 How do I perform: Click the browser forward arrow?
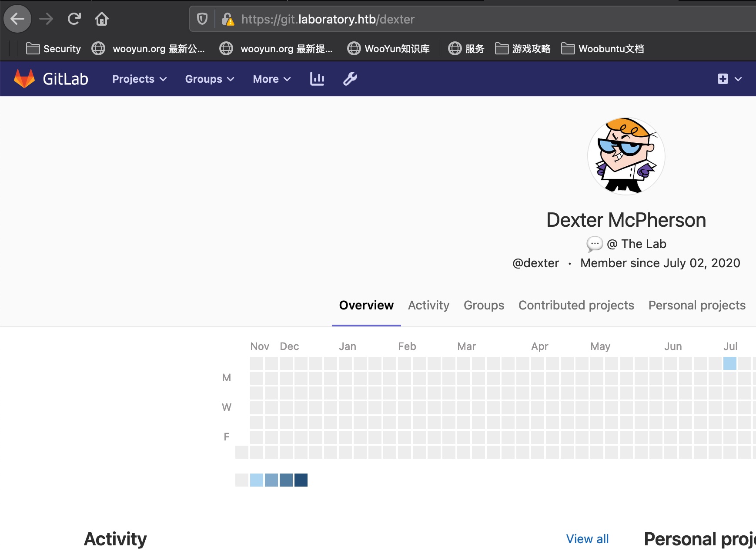click(x=46, y=19)
